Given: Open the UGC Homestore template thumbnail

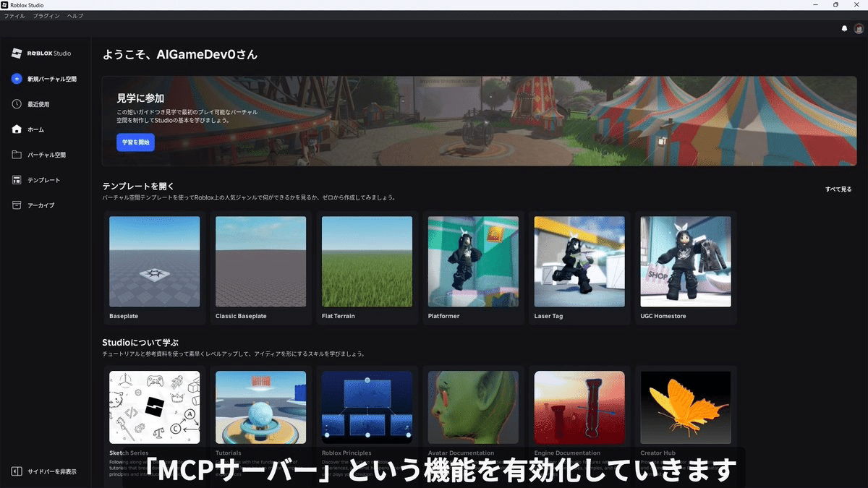Looking at the screenshot, I should coord(686,262).
